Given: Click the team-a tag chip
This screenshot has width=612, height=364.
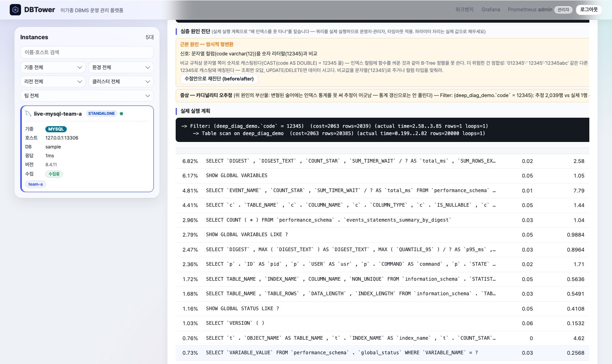Looking at the screenshot, I should click(36, 184).
